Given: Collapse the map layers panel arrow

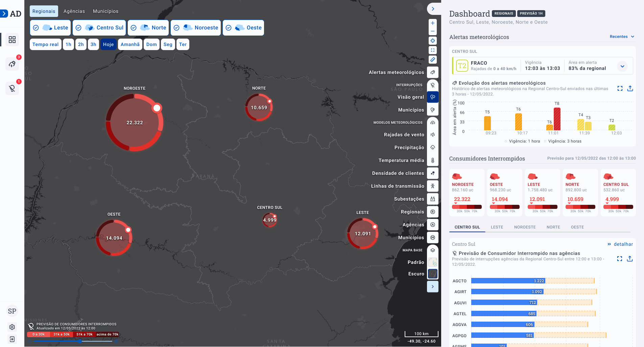Looking at the screenshot, I should click(x=433, y=287).
